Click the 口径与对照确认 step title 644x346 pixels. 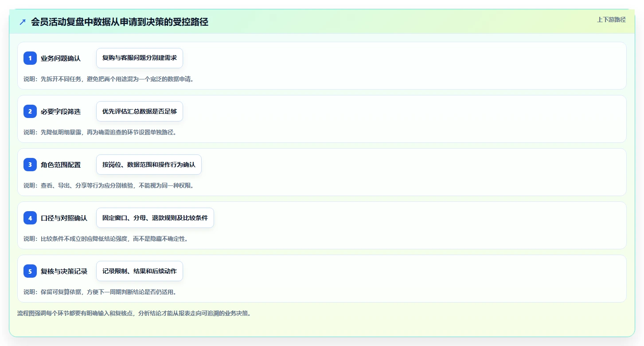coord(64,218)
